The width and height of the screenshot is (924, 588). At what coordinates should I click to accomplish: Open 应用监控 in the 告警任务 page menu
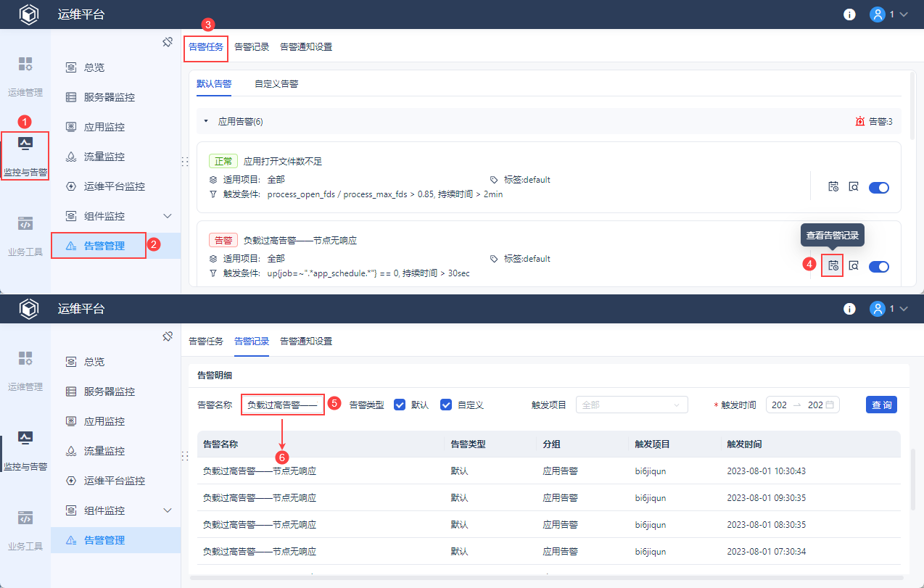tap(116, 127)
